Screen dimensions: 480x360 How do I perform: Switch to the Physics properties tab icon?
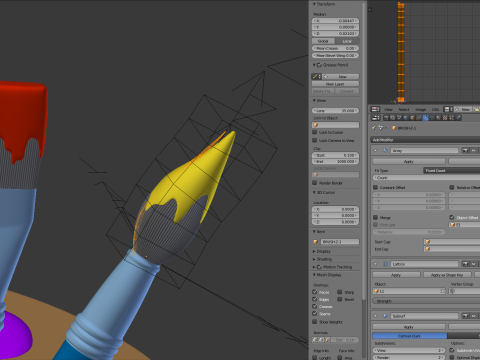(x=458, y=118)
